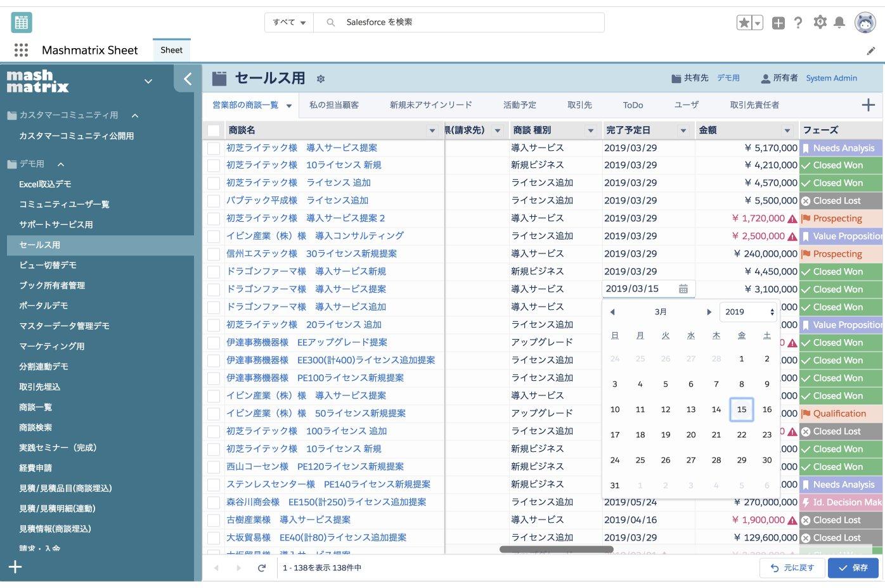Open the 商談 種別 column menu arrow

(591, 131)
